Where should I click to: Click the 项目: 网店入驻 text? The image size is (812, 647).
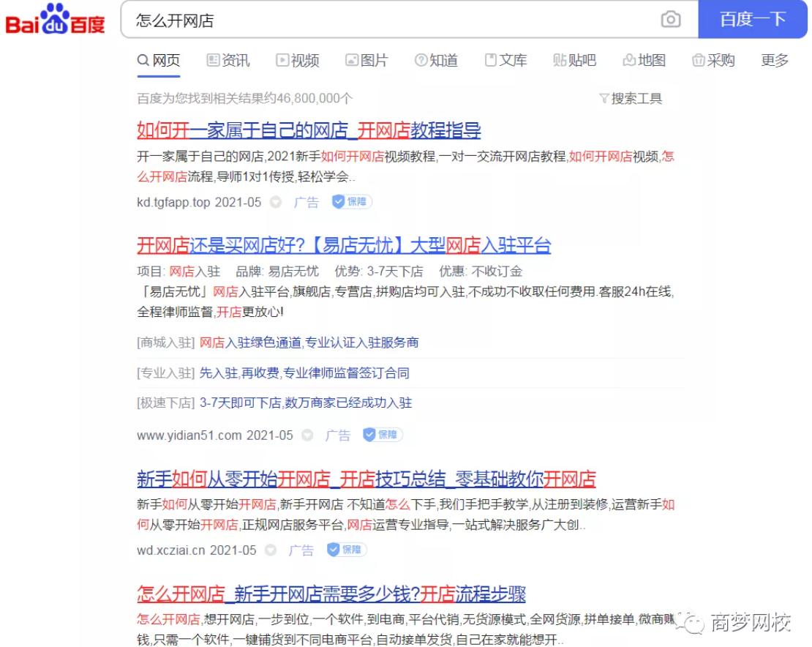(x=178, y=272)
